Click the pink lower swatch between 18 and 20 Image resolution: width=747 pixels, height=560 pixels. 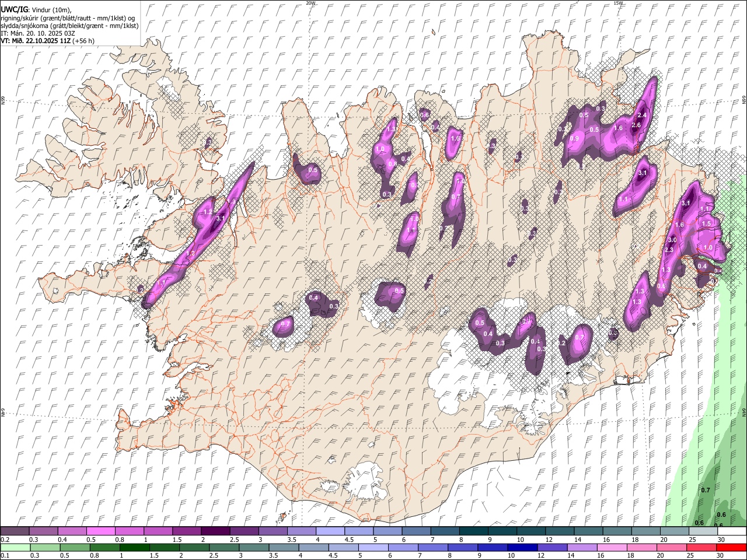click(643, 548)
